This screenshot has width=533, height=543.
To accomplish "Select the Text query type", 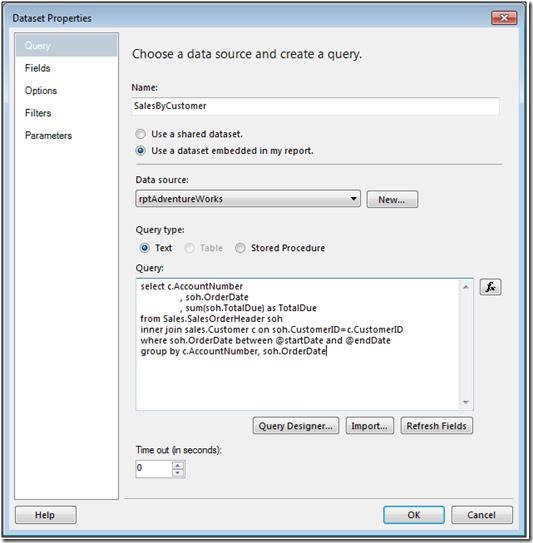I will [144, 248].
